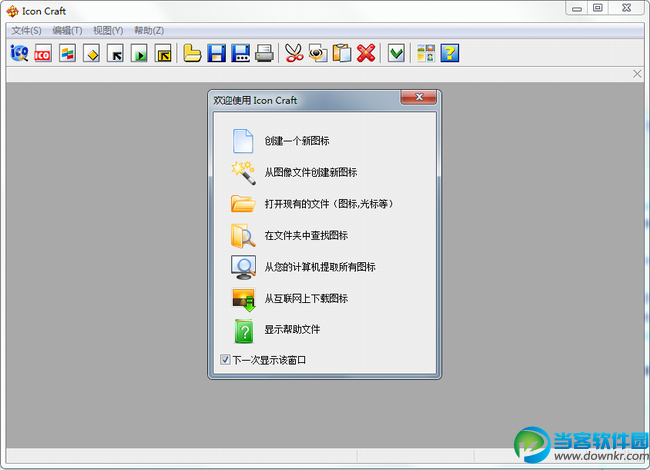Open the 视图(Y) menu
Image resolution: width=650 pixels, height=470 pixels.
(108, 31)
